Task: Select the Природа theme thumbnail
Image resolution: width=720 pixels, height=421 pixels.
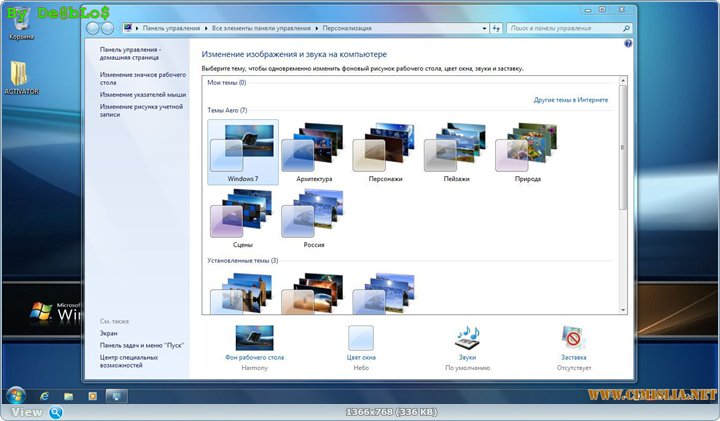Action: coord(527,151)
